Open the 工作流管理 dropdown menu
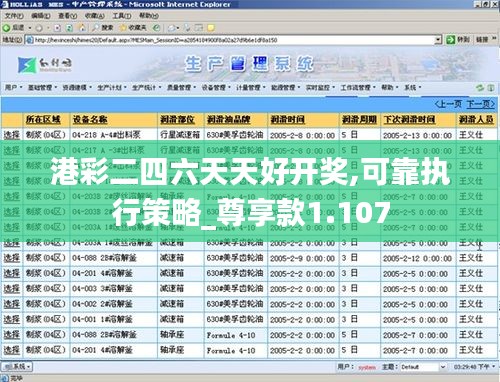The height and width of the screenshot is (382, 500). coord(358,88)
